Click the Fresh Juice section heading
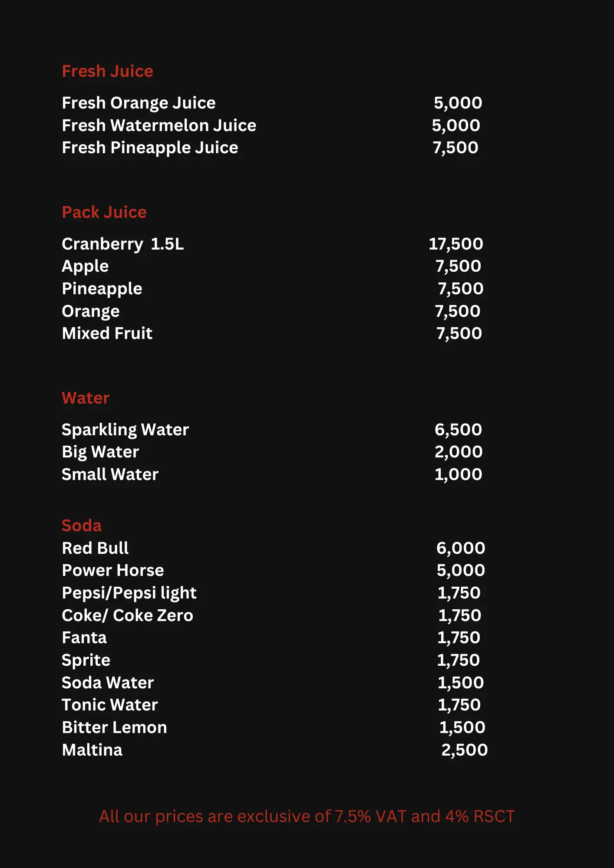 (107, 71)
